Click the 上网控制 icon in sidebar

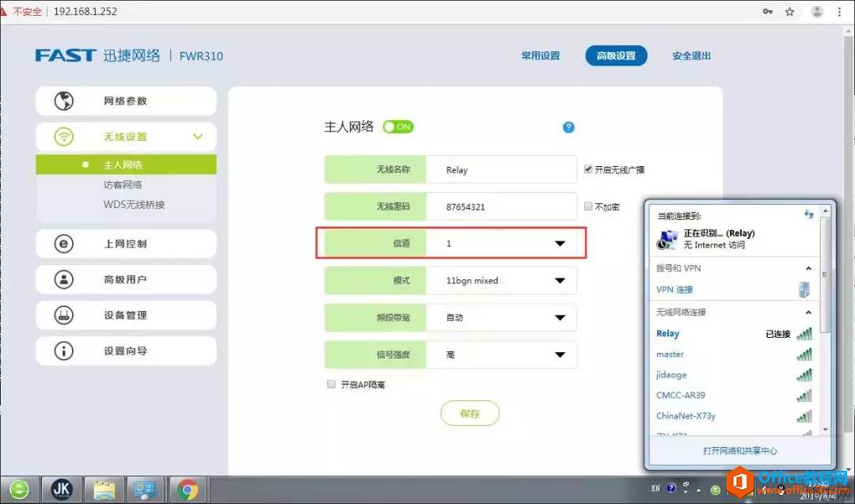[63, 244]
